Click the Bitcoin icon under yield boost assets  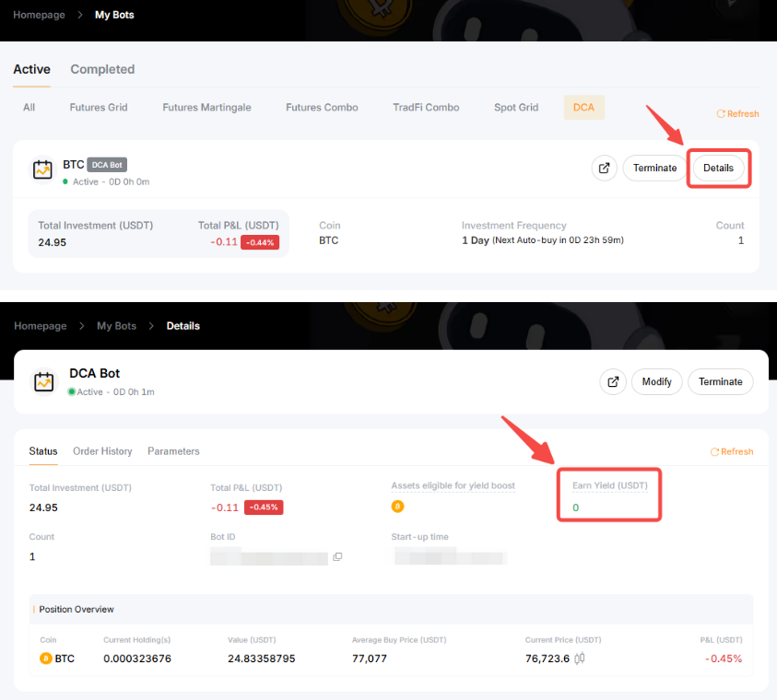pyautogui.click(x=398, y=507)
